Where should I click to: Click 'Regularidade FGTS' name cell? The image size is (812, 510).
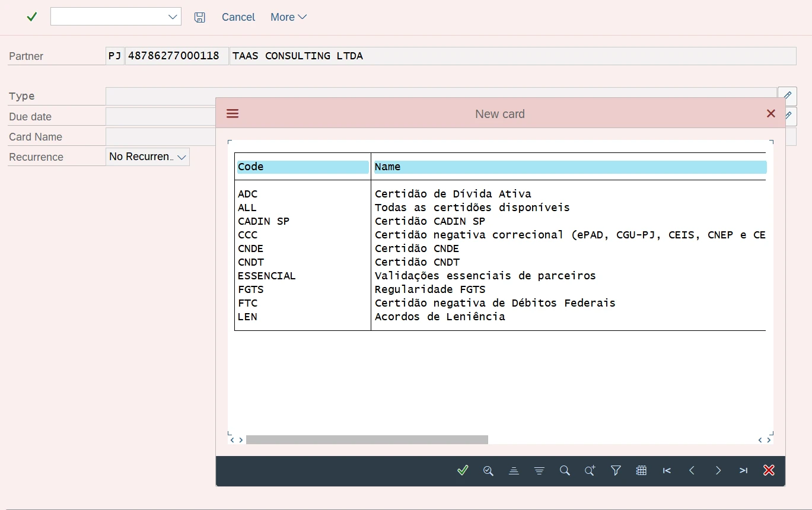coord(430,289)
